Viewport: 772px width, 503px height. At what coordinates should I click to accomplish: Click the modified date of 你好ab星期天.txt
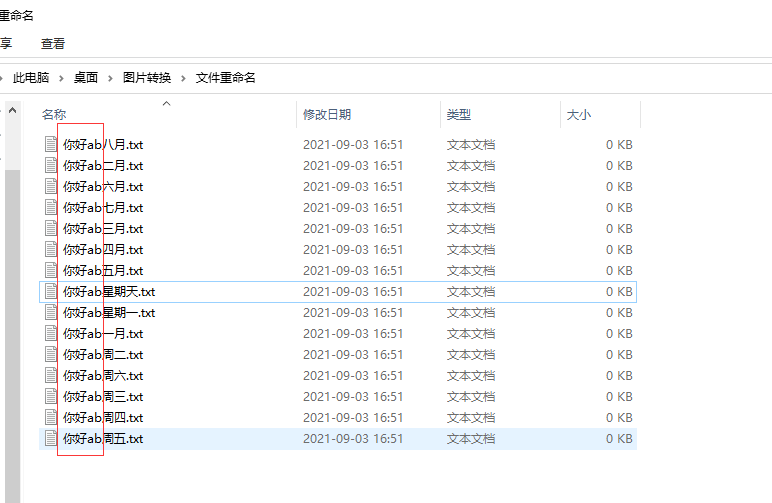click(353, 292)
